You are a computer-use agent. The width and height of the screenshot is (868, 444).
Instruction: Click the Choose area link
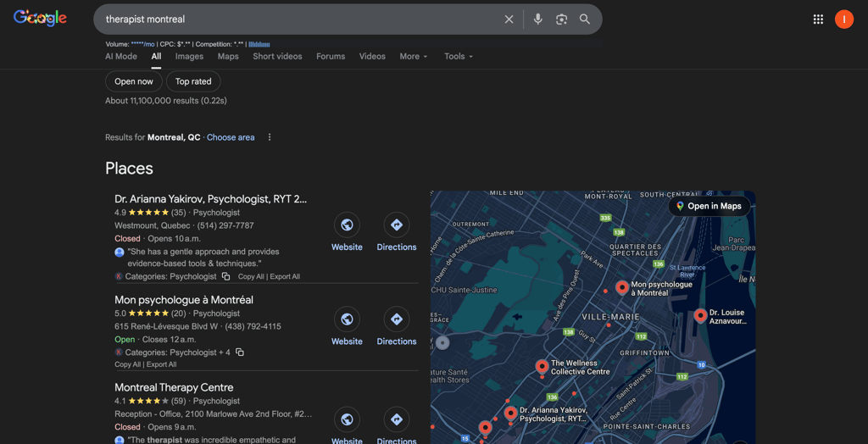[x=231, y=137]
